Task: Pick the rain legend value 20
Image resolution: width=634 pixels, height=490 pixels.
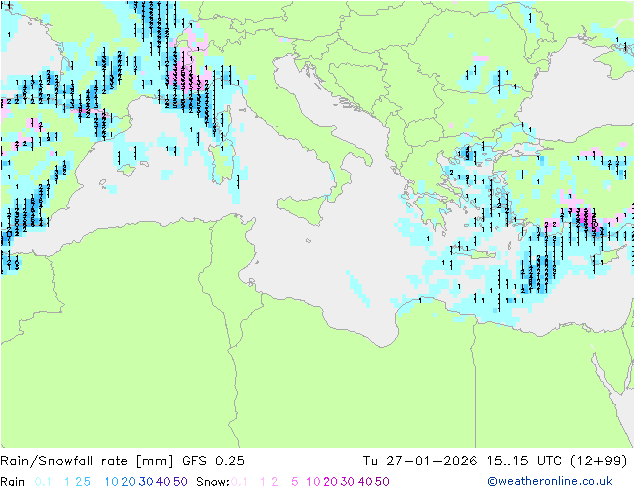Action: (x=129, y=482)
